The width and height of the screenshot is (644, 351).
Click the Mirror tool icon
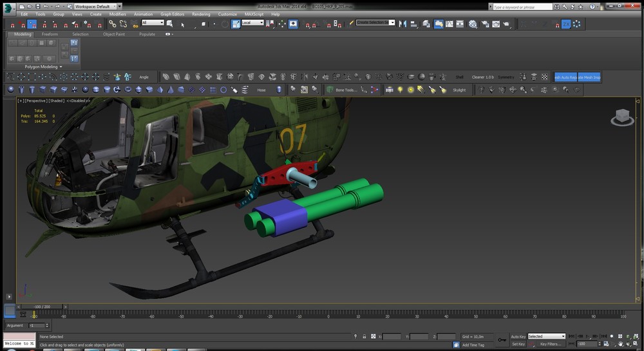[x=403, y=24]
